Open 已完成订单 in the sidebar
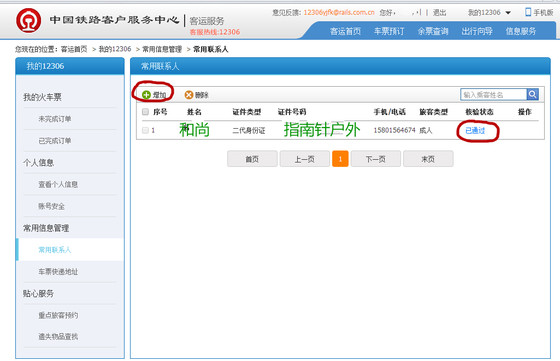Viewport: 560px width, 361px height. point(55,141)
